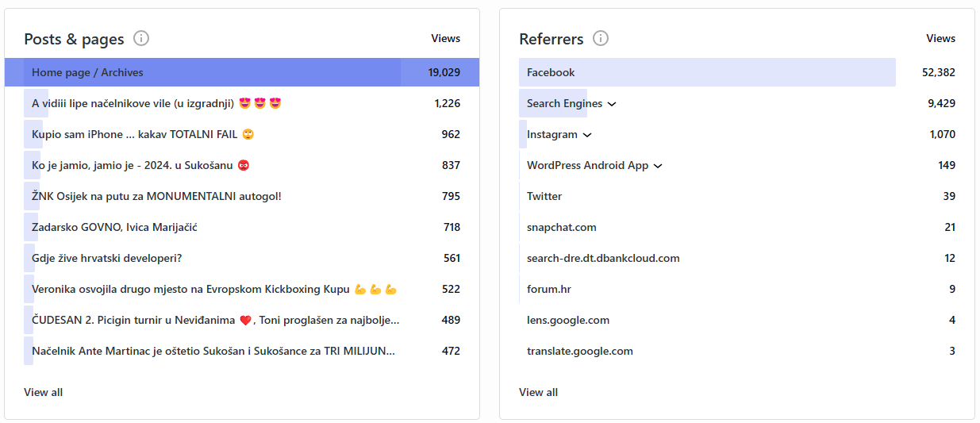Image resolution: width=980 pixels, height=423 pixels.
Task: Click the snapchat.com referrer entry
Action: tap(561, 227)
